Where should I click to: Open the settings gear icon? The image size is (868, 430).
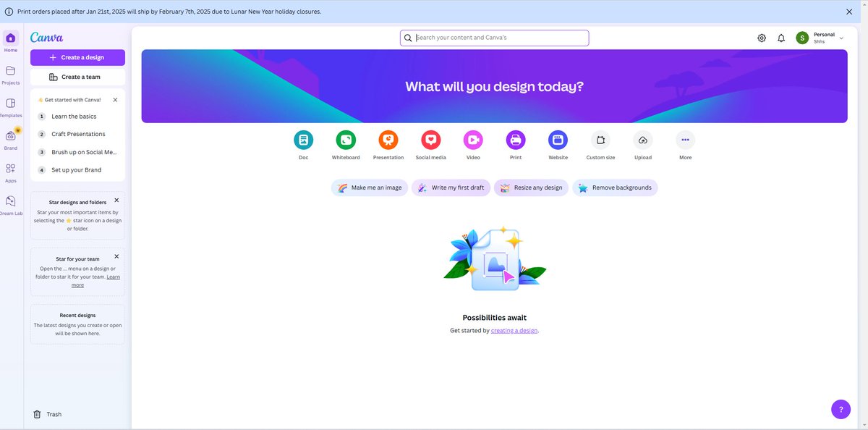pos(762,38)
